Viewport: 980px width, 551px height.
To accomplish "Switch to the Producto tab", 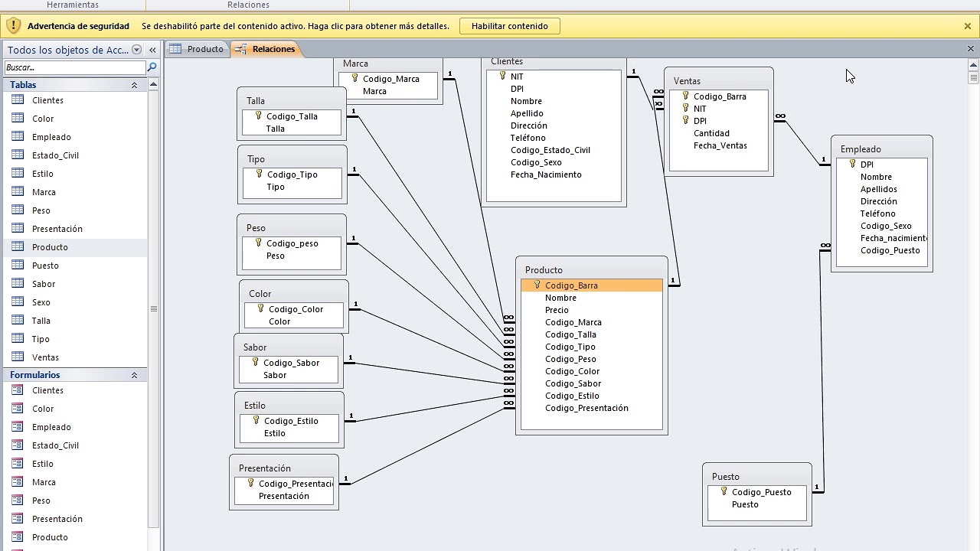I will [x=197, y=49].
